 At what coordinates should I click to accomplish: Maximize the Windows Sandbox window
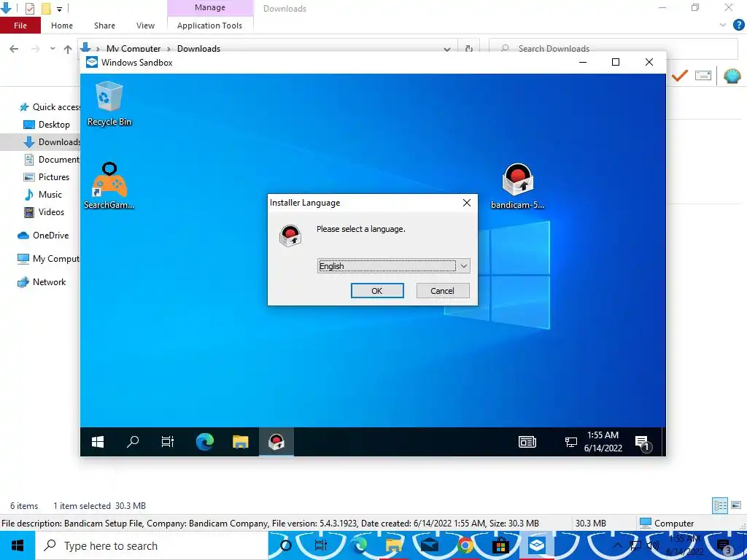point(616,63)
